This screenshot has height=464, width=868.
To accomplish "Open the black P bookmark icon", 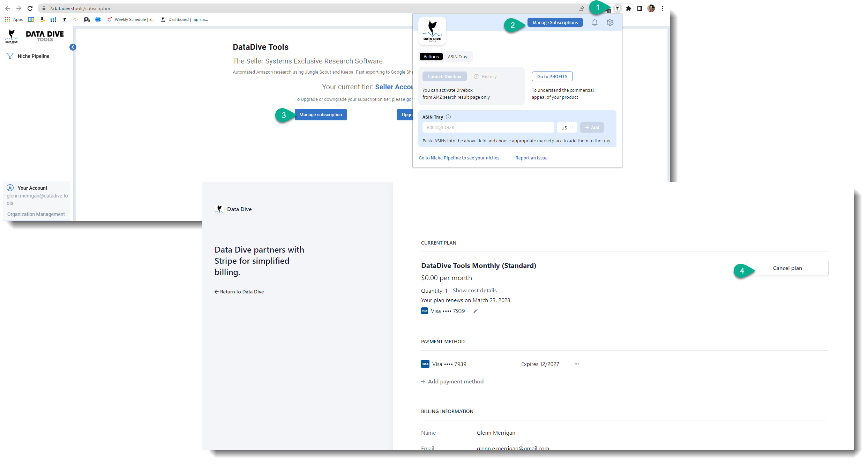I will (87, 20).
